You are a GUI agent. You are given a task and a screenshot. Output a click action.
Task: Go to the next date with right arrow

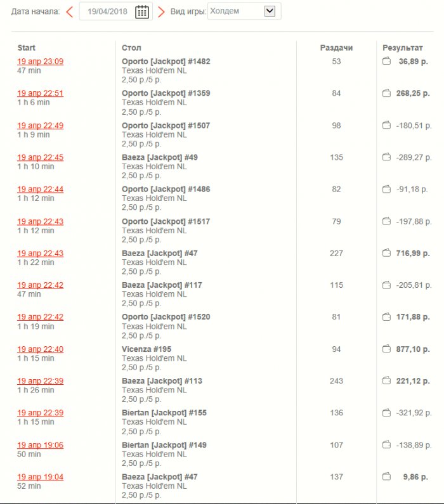[161, 11]
